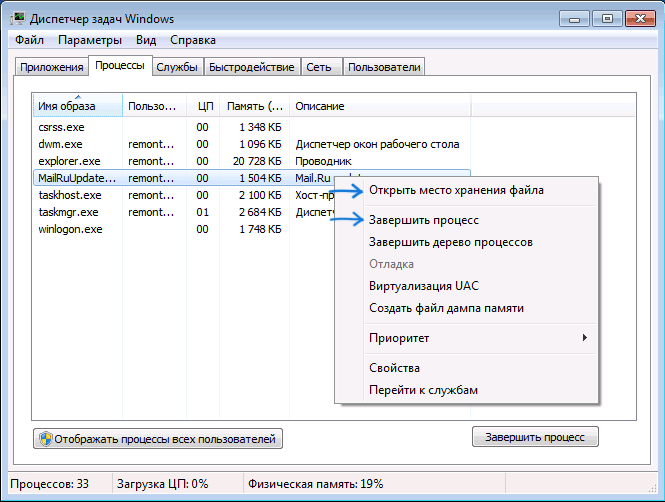
Task: Click the Task Manager title bar icon
Action: [x=18, y=19]
